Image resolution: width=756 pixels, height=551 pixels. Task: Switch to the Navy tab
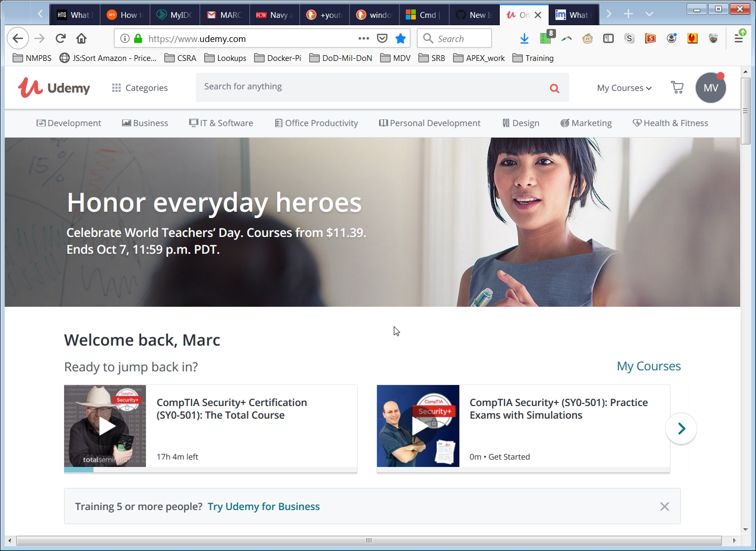coord(275,15)
